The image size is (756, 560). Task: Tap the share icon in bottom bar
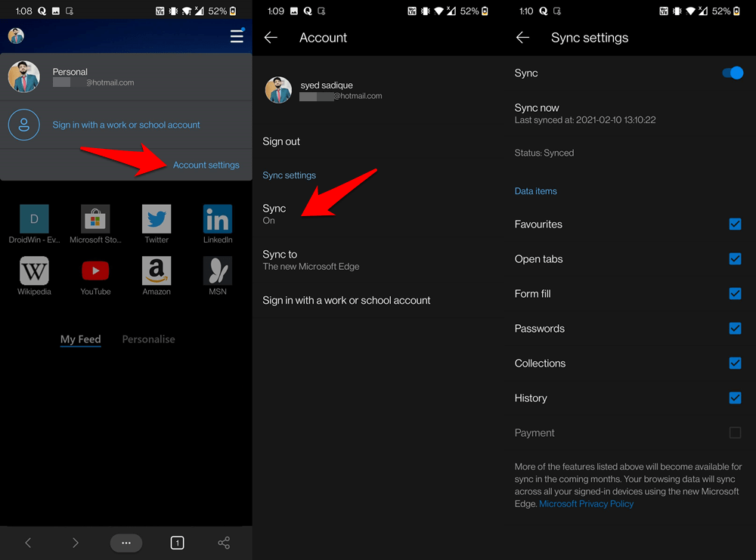tap(224, 543)
